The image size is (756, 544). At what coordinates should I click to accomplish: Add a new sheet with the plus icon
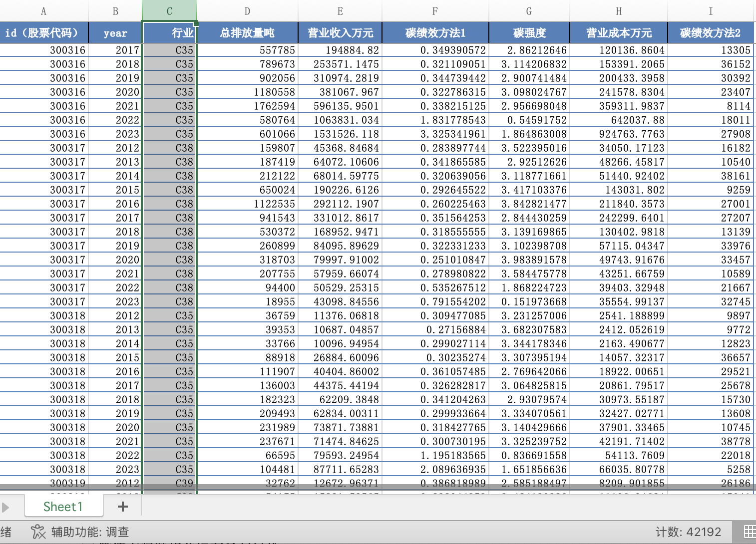point(123,507)
